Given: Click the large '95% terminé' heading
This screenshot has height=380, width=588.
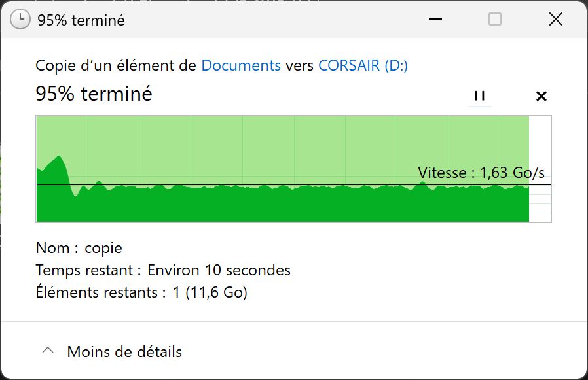Looking at the screenshot, I should (94, 94).
